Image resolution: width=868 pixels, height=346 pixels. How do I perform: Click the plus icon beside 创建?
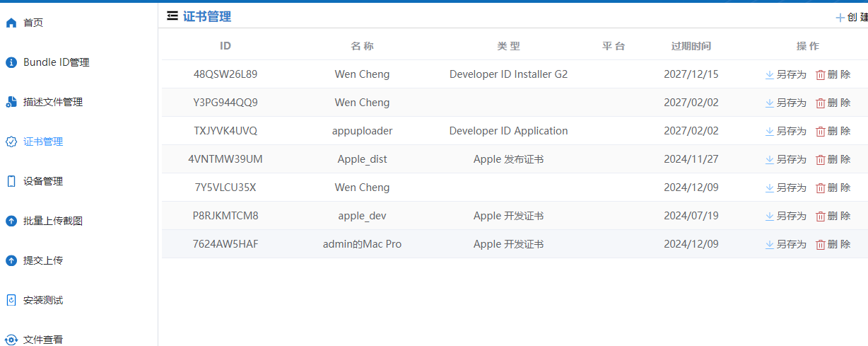coord(840,18)
